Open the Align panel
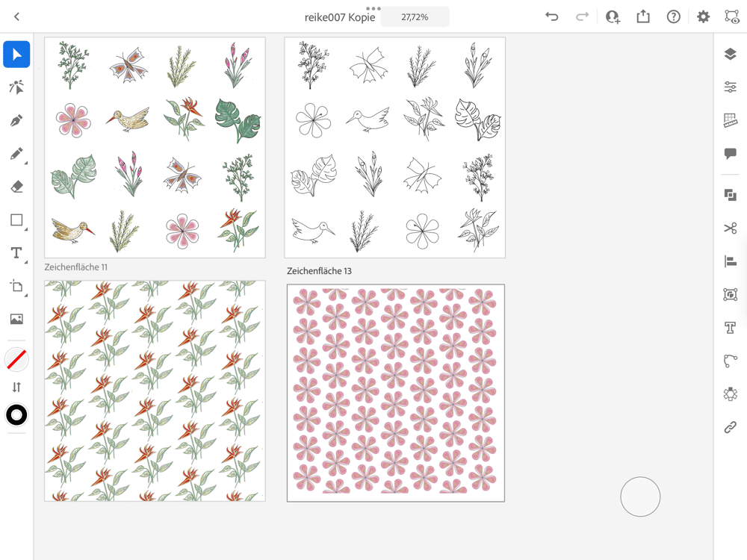 pyautogui.click(x=731, y=261)
